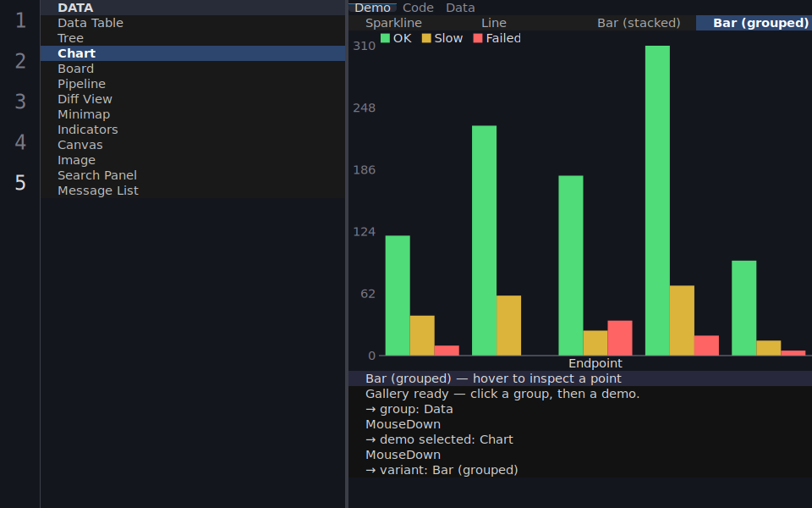The image size is (812, 508).
Task: Click the 'Gallery ready' log line
Action: click(580, 394)
